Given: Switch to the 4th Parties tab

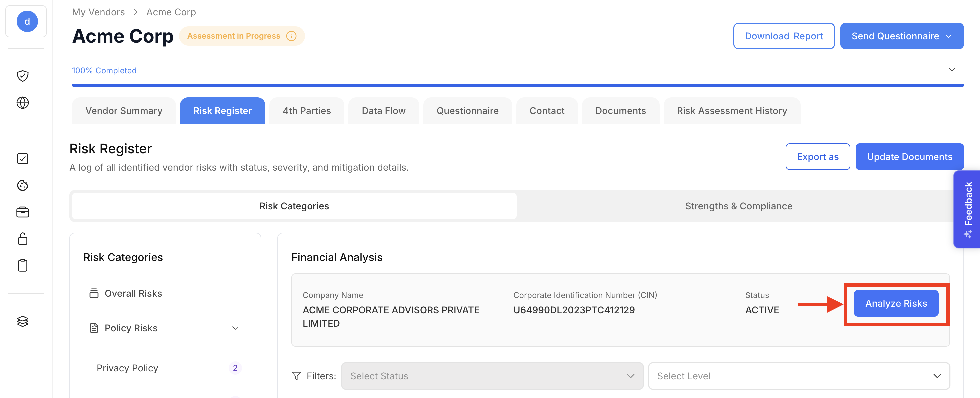Looking at the screenshot, I should [306, 111].
